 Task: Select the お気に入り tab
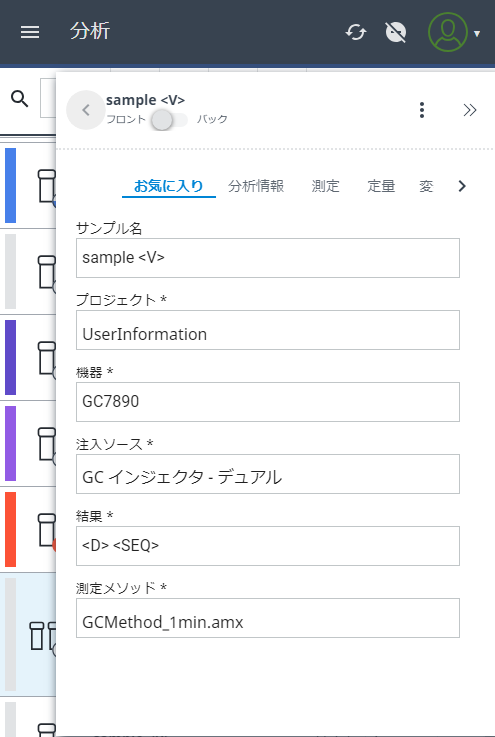pos(169,186)
